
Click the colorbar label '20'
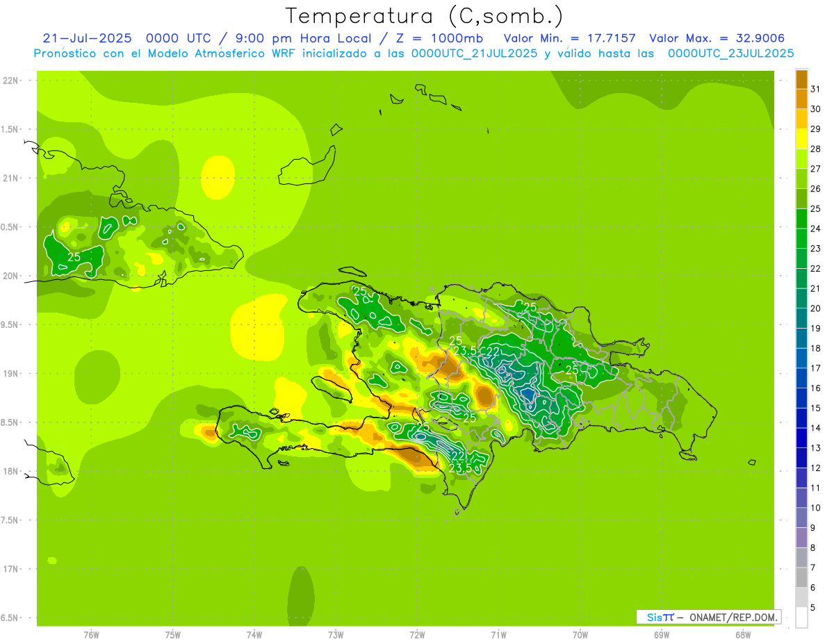tap(816, 308)
